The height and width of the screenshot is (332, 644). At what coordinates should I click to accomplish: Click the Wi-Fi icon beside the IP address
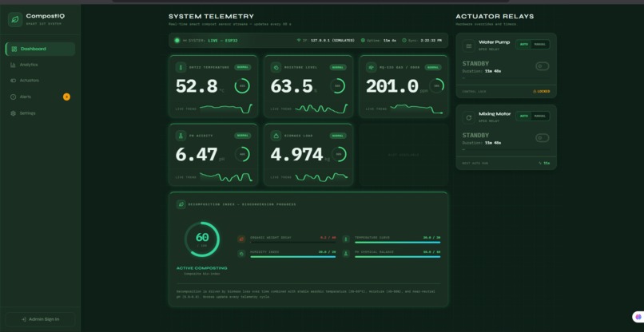click(299, 41)
